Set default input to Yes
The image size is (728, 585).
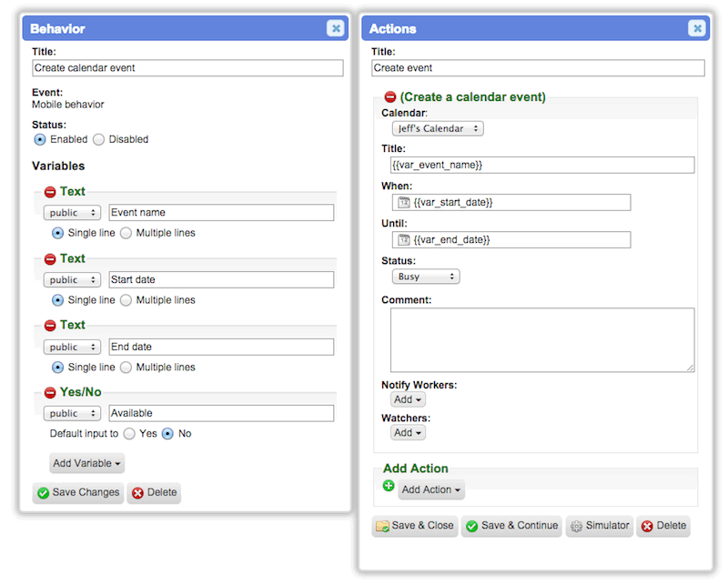click(x=129, y=434)
